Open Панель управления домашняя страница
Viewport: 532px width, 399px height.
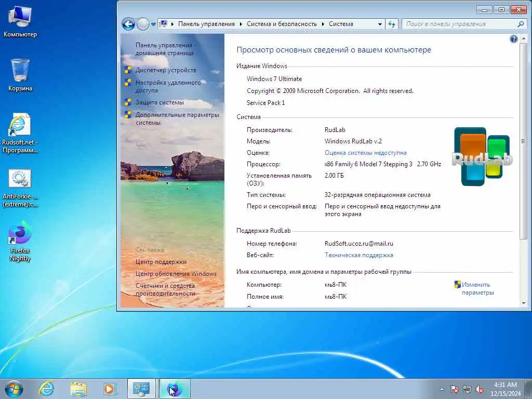pos(165,49)
